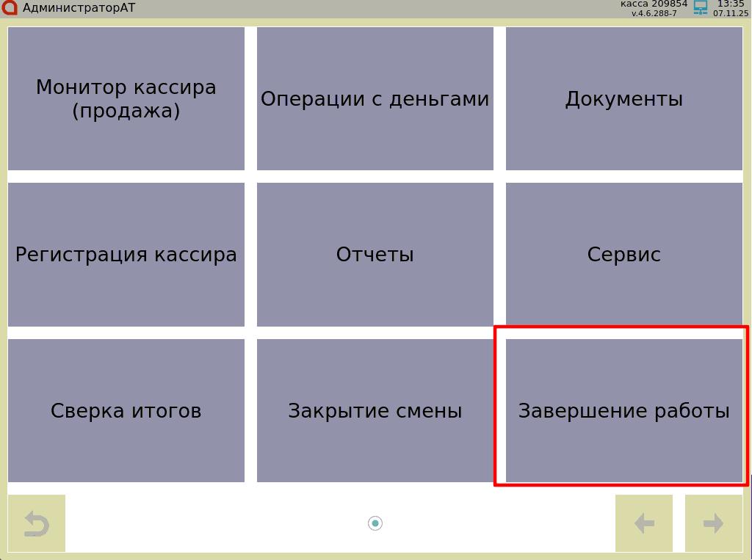This screenshot has height=560, width=752.
Task: Click the network computer status icon
Action: 701,8
